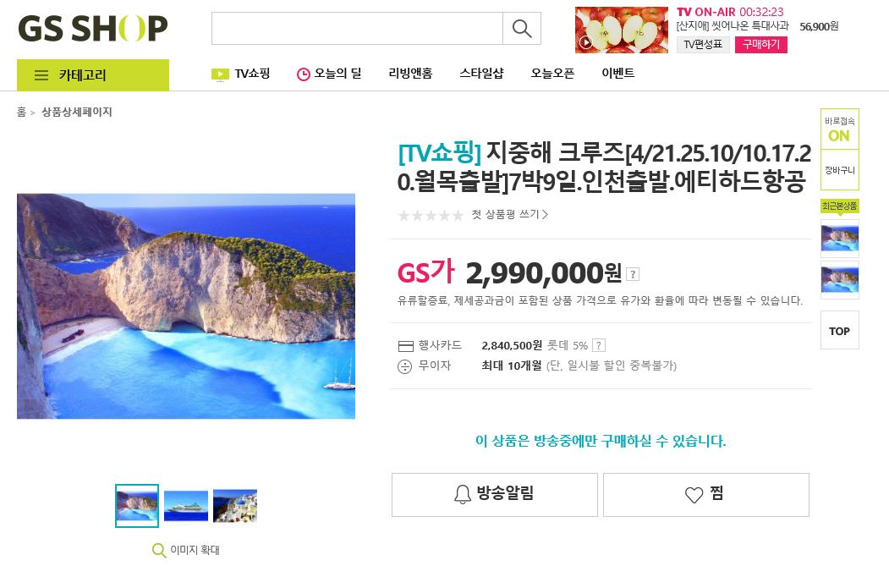889x588 pixels.
Task: Click the TV쇼핑 play icon
Action: 220,74
